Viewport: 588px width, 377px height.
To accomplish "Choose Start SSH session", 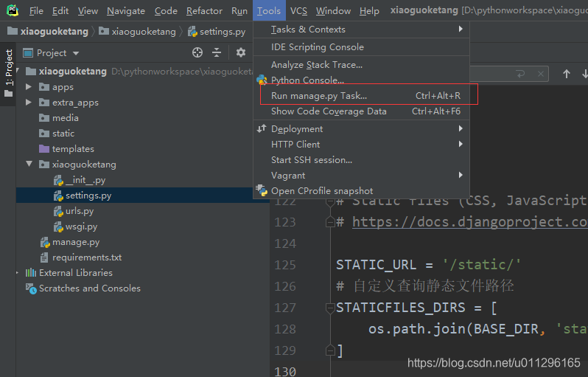I will coord(362,160).
